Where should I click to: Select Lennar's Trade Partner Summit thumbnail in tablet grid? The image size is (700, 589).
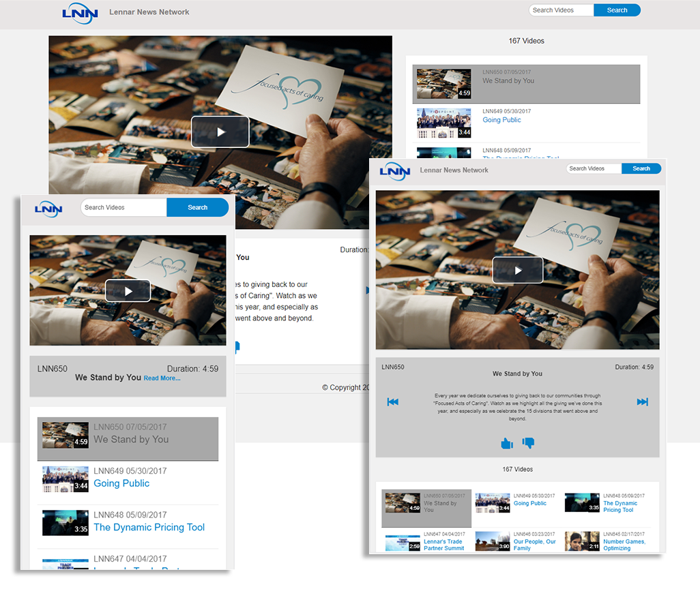tap(403, 541)
